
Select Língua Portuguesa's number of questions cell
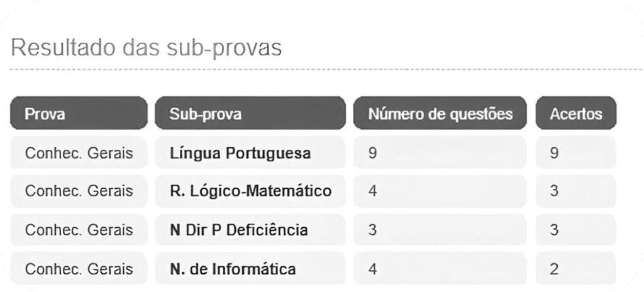point(440,153)
